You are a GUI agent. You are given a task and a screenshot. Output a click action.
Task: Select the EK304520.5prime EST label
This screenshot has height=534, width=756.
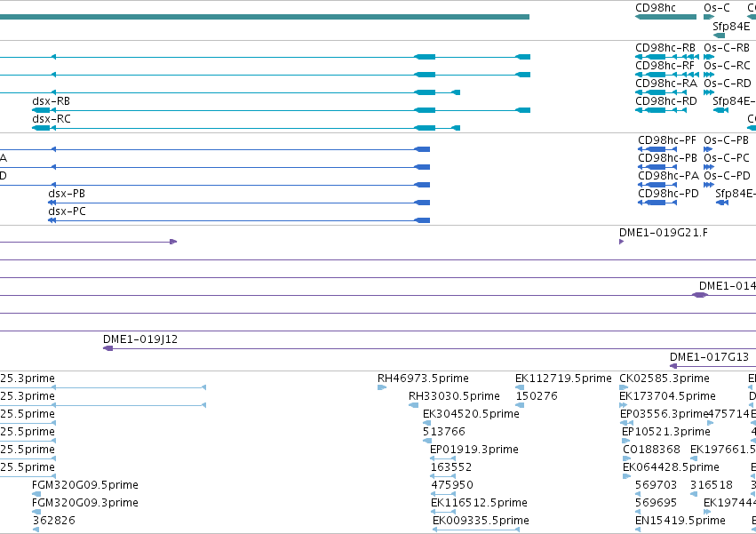tap(471, 414)
